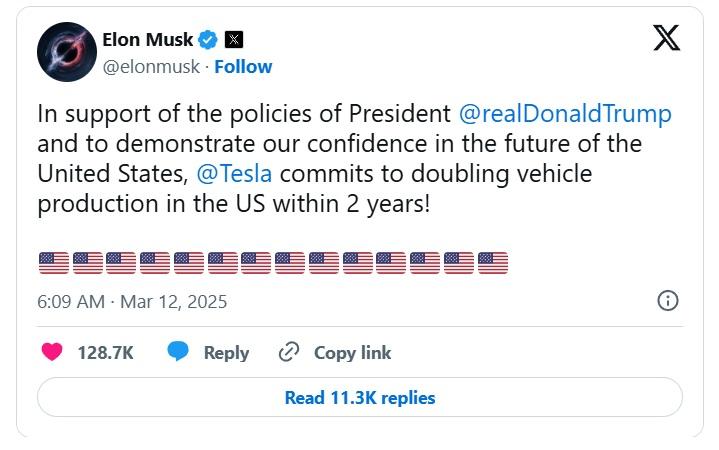719x450 pixels.
Task: Like the post with the heart icon
Action: 52,352
